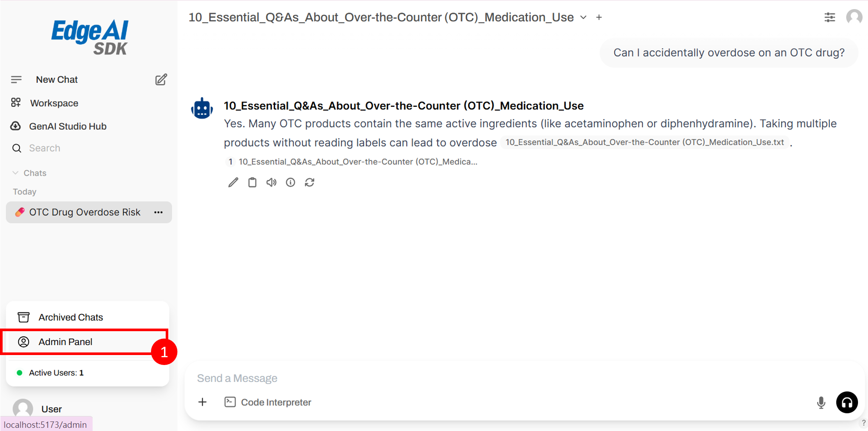
Task: Show response generation info
Action: click(290, 182)
